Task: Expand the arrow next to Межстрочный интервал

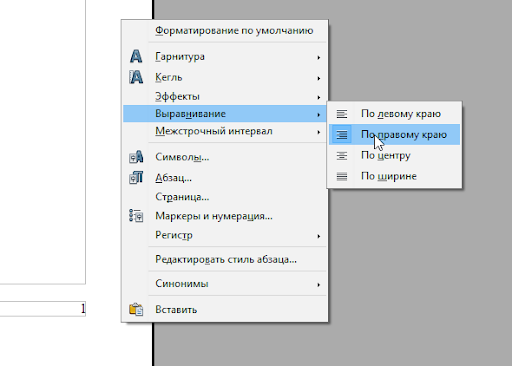Action: (319, 132)
